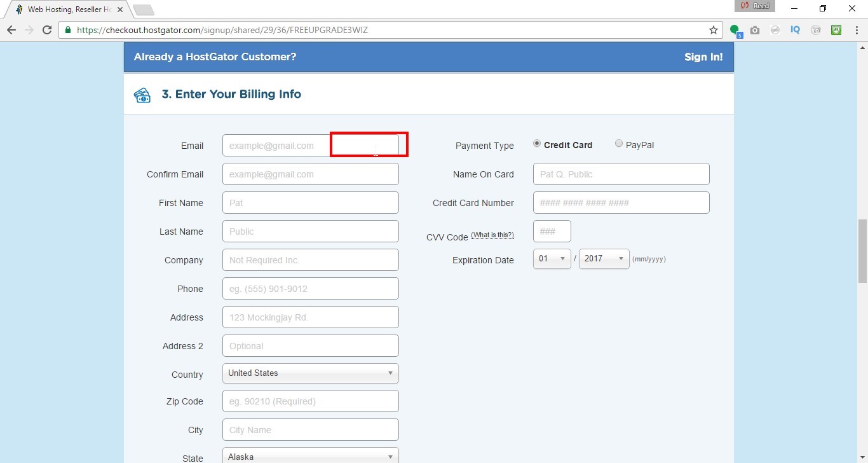Click the Credit Card Number field

point(621,203)
